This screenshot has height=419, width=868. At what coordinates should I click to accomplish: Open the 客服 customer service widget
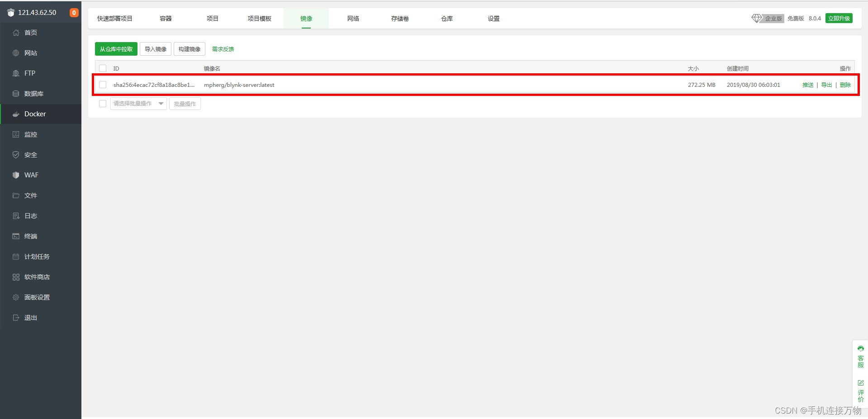(861, 357)
